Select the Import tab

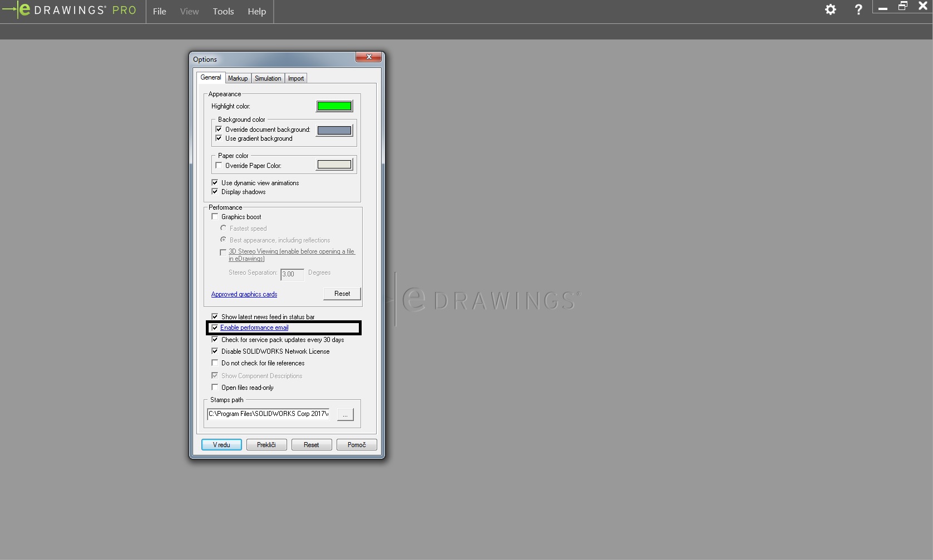[295, 78]
